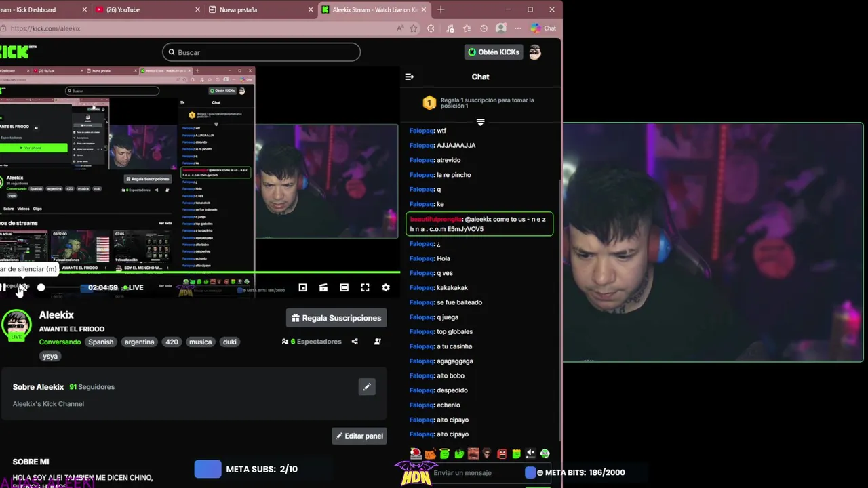Add page to favorites star icon

tap(414, 28)
